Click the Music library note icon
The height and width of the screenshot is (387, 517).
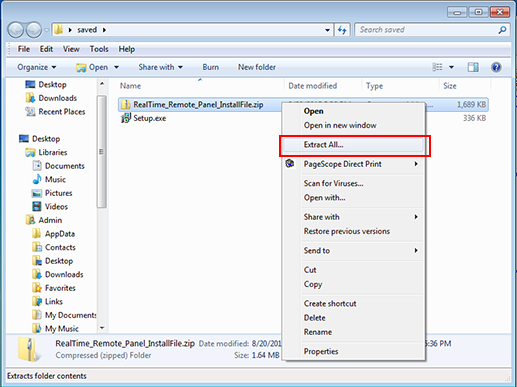(x=37, y=179)
